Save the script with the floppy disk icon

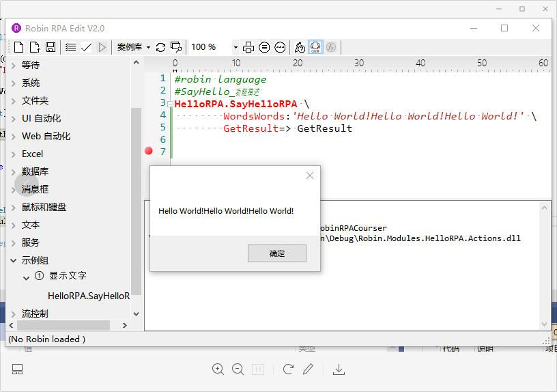pos(51,47)
